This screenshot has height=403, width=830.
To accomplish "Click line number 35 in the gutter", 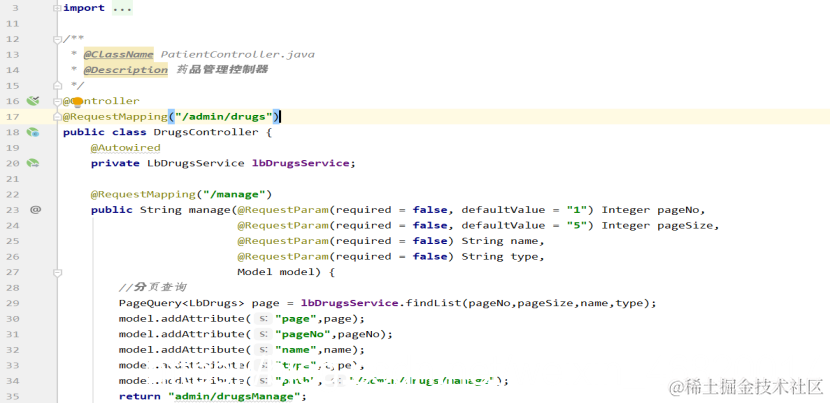I will (12, 396).
